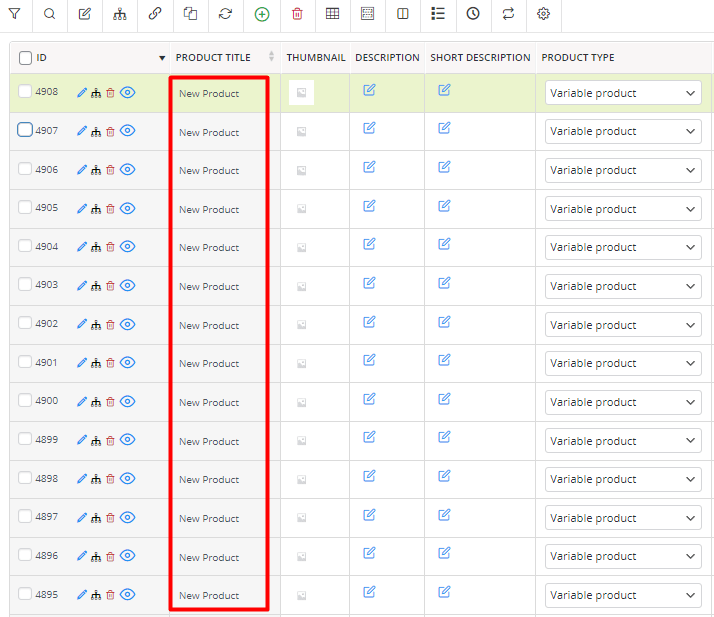Click the history clock toolbar icon
This screenshot has height=617, width=714.
click(x=473, y=14)
